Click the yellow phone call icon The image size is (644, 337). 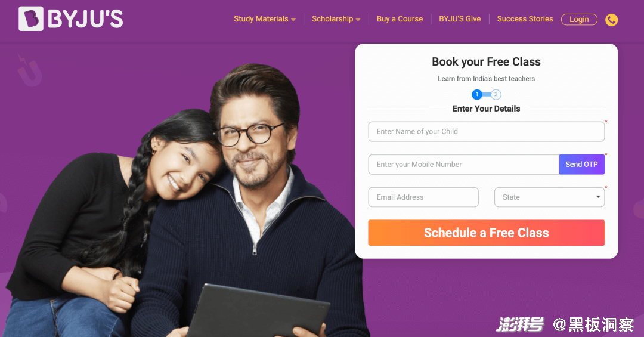611,20
